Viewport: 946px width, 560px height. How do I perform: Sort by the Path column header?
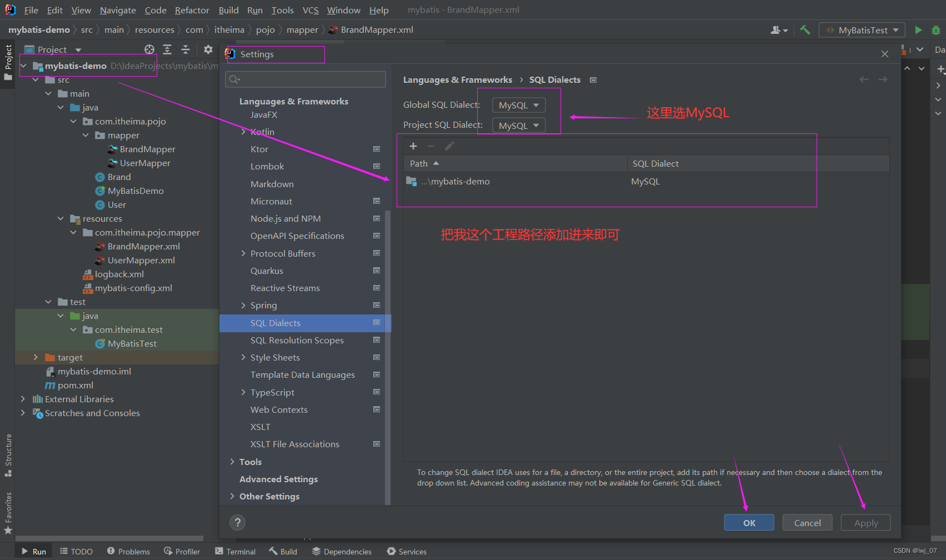coord(515,163)
